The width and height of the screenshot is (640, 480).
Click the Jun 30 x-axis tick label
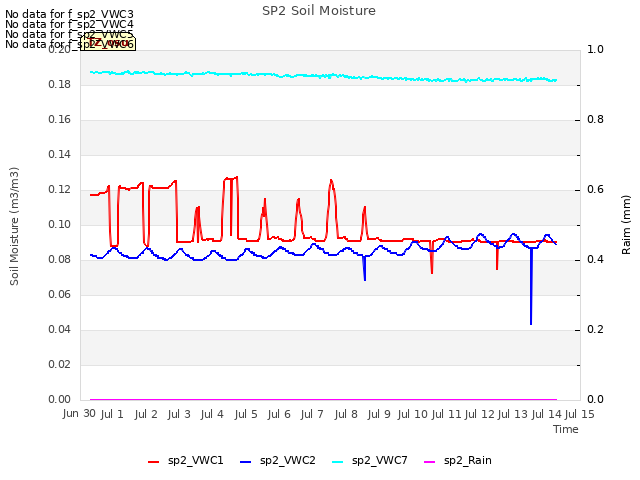point(79,413)
